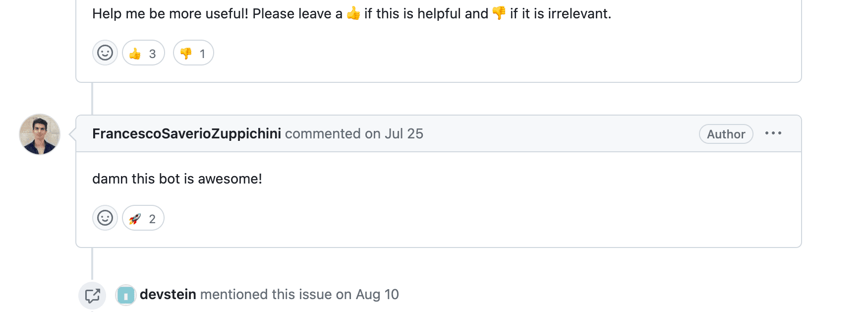Screen dimensions: 868x312
Task: Click the 'on Aug 10' mention timestamp
Action: click(x=367, y=295)
